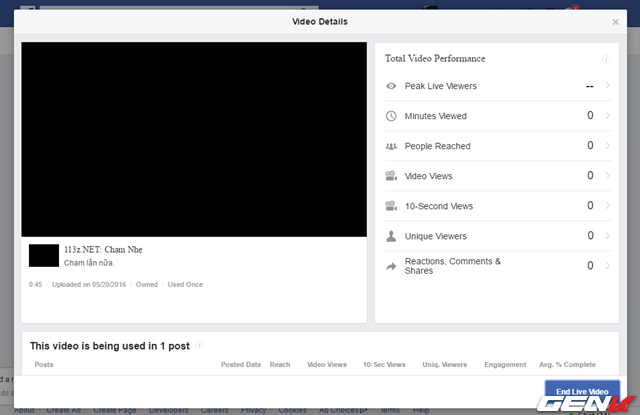Click End Live Video button

click(582, 392)
